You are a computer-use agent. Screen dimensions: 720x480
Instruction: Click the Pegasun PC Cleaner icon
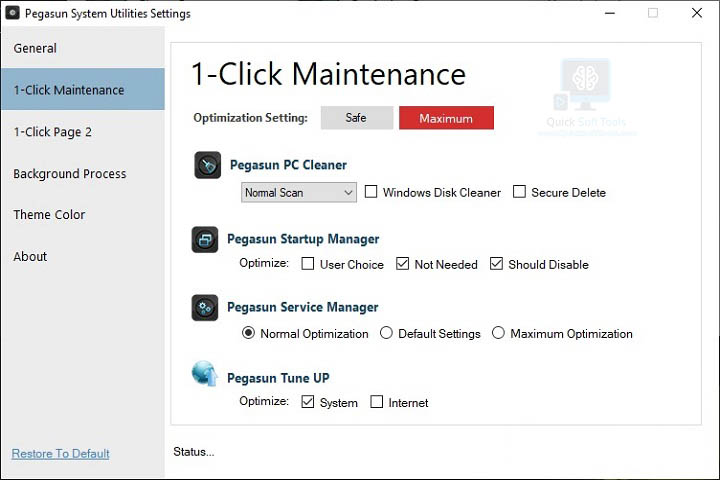[x=208, y=165]
